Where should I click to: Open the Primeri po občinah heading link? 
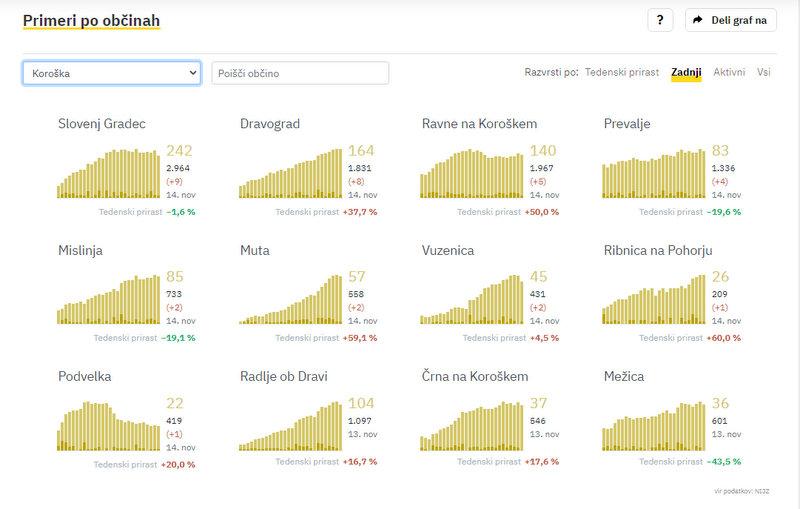[x=91, y=21]
